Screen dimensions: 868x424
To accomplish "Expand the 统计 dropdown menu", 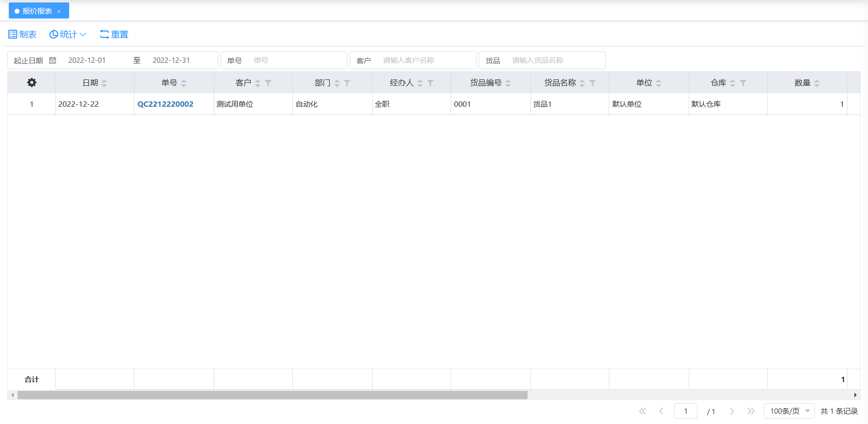I will point(68,35).
